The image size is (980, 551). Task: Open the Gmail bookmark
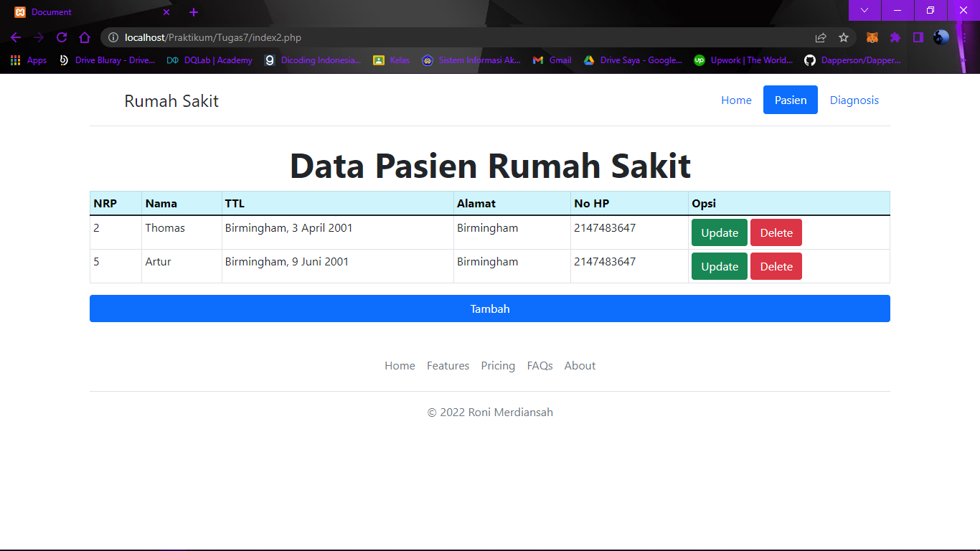(552, 60)
